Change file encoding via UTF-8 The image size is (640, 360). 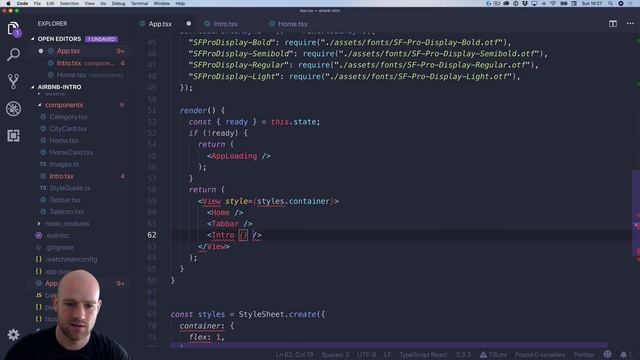coord(367,355)
